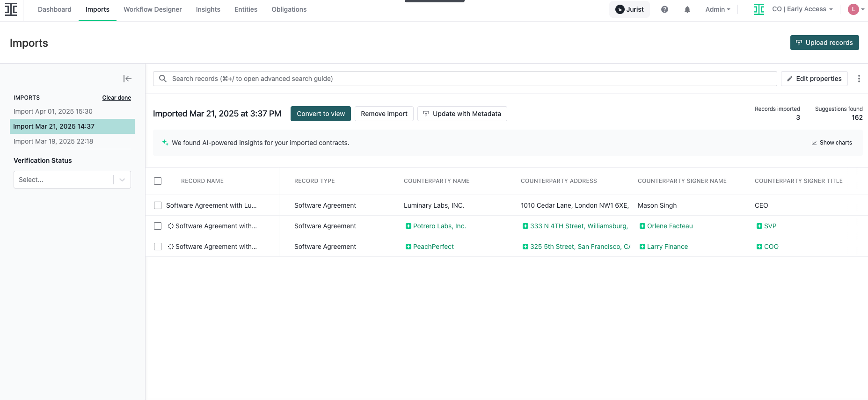The height and width of the screenshot is (400, 868).
Task: Click the CEO title cell
Action: [761, 205]
